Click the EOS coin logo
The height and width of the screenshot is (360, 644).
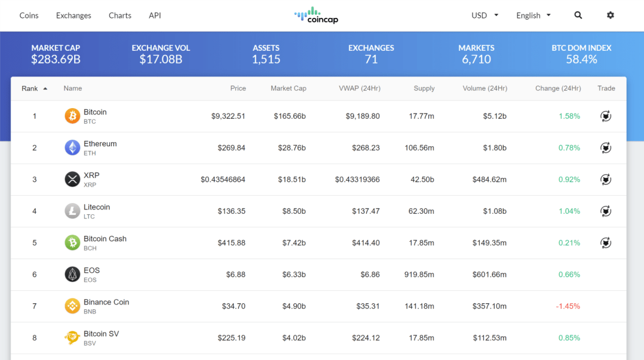click(72, 274)
